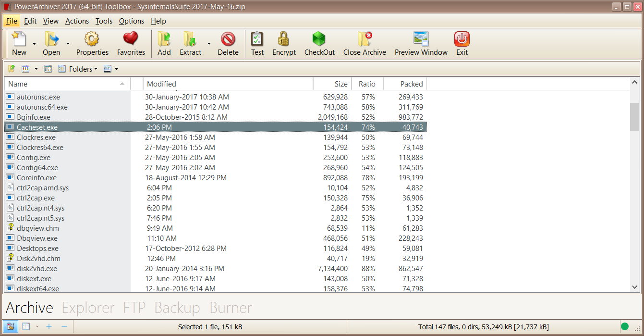The height and width of the screenshot is (336, 644).
Task: Expand the Open button dropdown arrow
Action: 68,43
